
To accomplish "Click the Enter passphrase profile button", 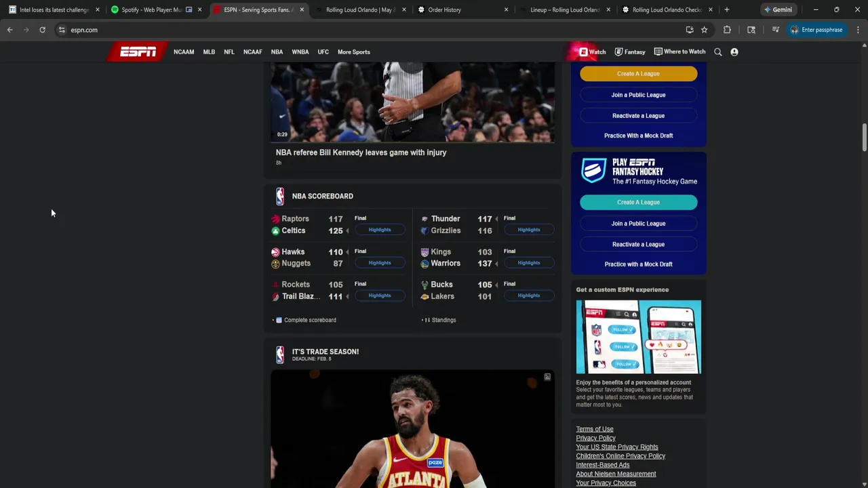I will click(x=816, y=30).
